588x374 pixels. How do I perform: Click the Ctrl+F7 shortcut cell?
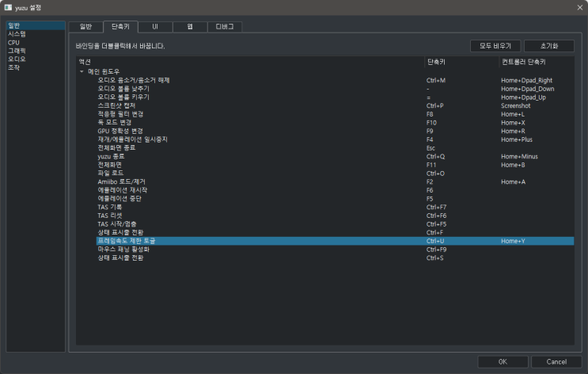(x=436, y=208)
